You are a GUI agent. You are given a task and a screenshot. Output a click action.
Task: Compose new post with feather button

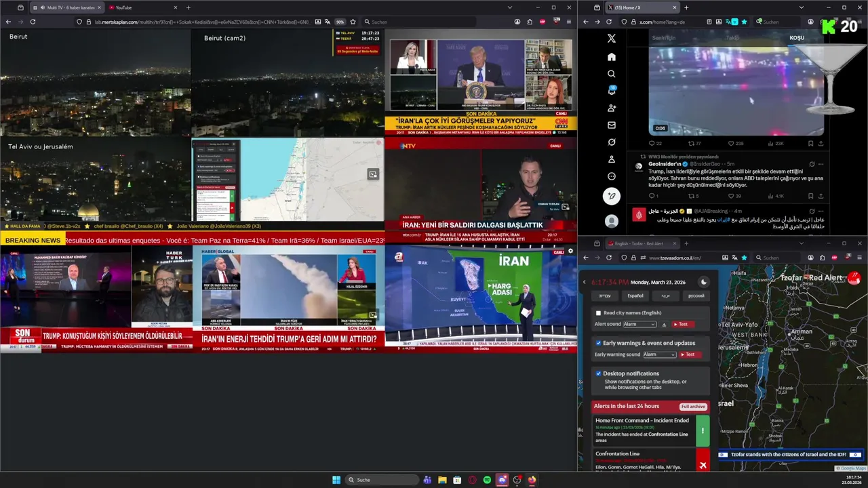(612, 197)
